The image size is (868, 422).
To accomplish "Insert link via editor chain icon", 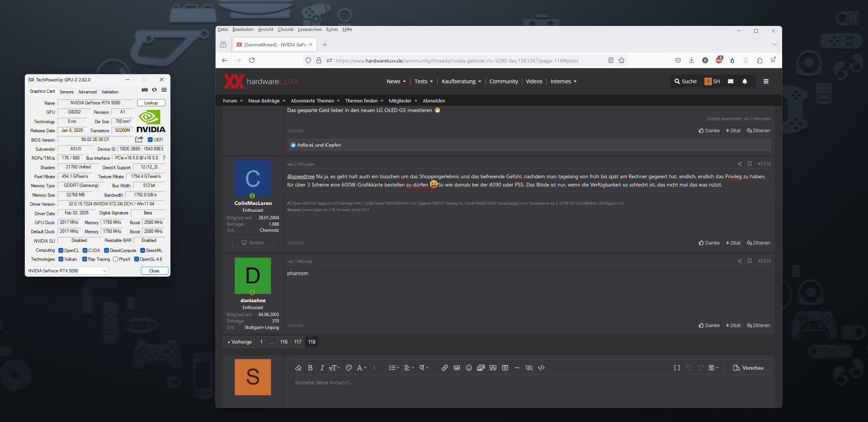I will [x=445, y=368].
